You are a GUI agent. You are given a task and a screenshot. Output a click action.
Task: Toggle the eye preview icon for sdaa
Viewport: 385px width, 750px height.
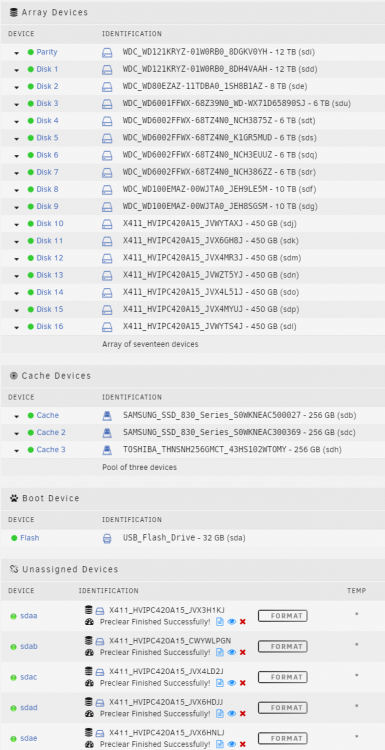tap(232, 622)
